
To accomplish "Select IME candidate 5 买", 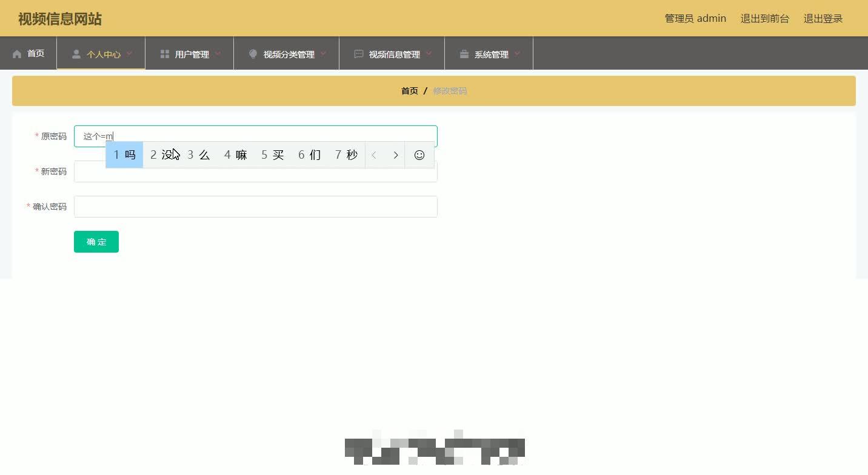I will [273, 155].
